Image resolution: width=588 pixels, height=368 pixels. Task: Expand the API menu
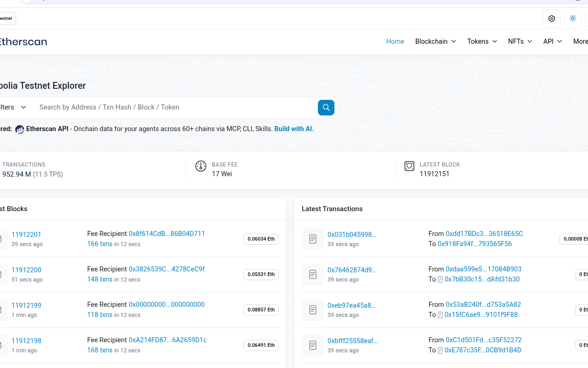point(553,41)
